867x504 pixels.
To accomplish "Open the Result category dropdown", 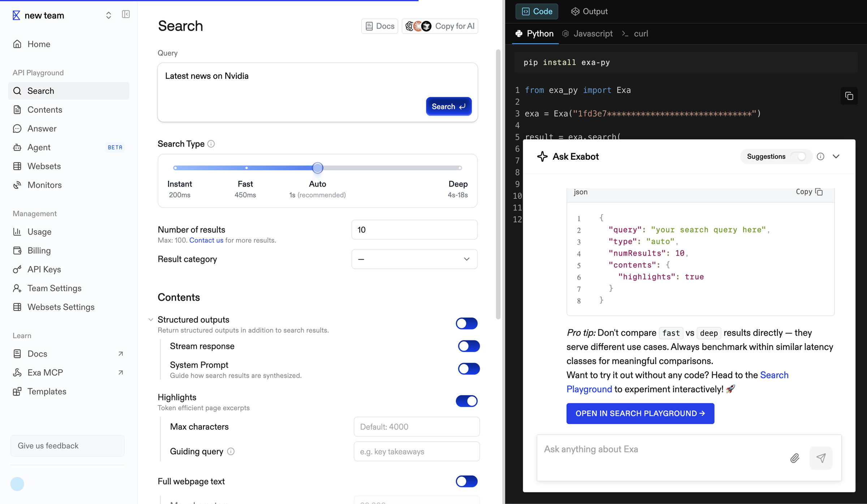I will pyautogui.click(x=414, y=259).
